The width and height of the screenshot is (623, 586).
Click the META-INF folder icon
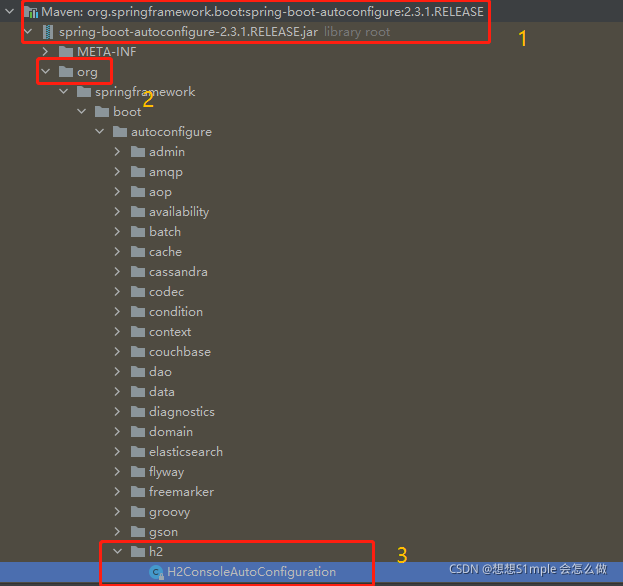pos(66,52)
